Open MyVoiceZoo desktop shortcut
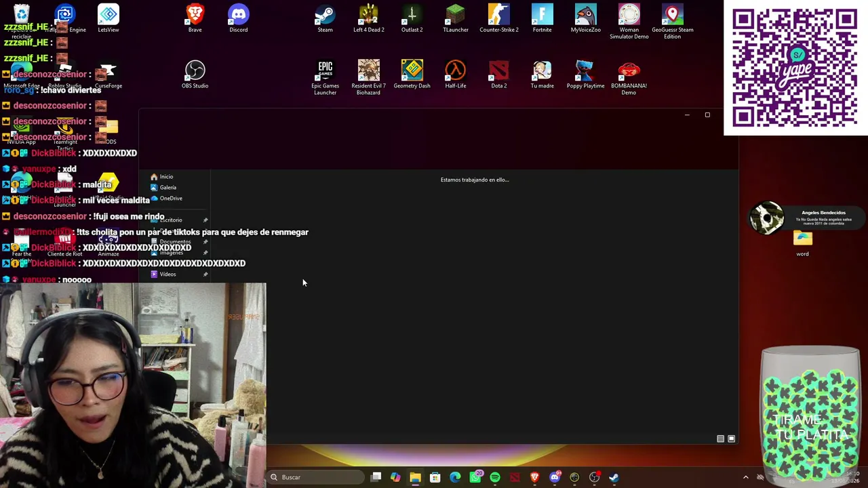Image resolution: width=868 pixels, height=488 pixels. click(x=585, y=18)
